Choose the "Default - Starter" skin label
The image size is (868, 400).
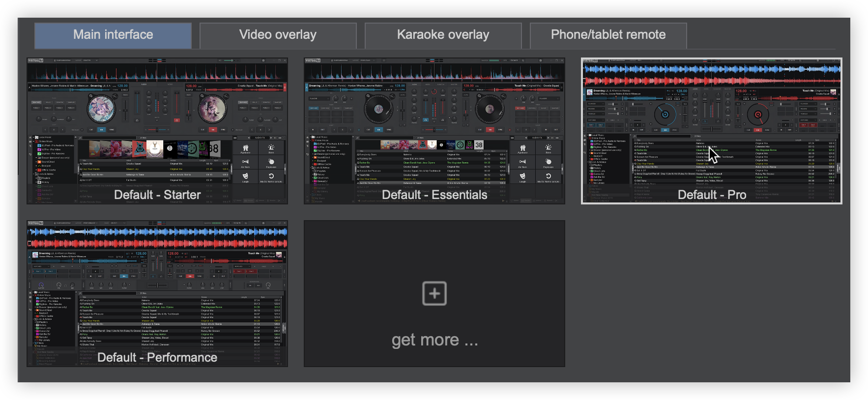[x=157, y=195]
